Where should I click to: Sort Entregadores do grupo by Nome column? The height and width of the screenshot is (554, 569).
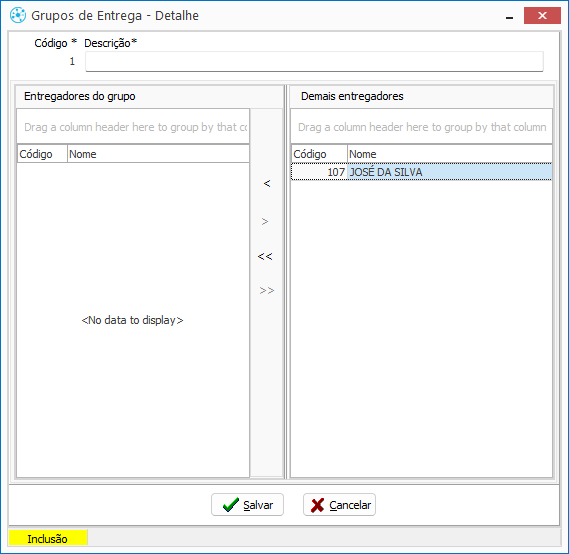[x=158, y=154]
